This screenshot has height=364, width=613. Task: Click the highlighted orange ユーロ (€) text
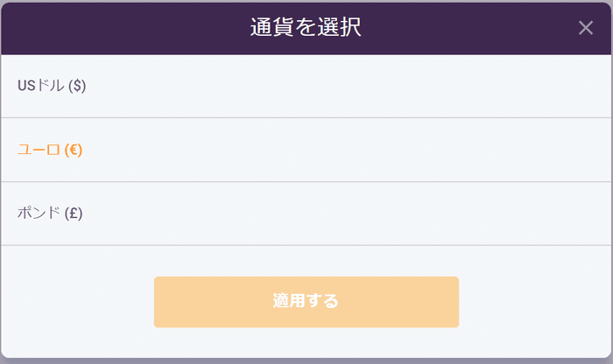click(50, 149)
